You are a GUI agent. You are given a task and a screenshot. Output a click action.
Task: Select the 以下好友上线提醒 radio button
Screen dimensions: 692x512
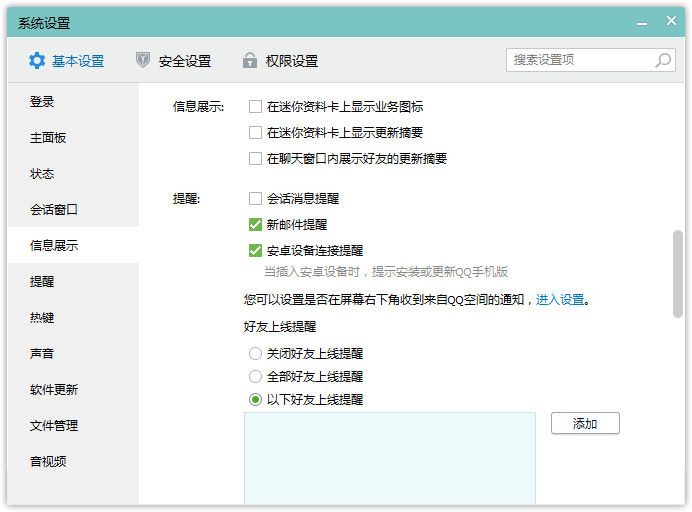(255, 399)
